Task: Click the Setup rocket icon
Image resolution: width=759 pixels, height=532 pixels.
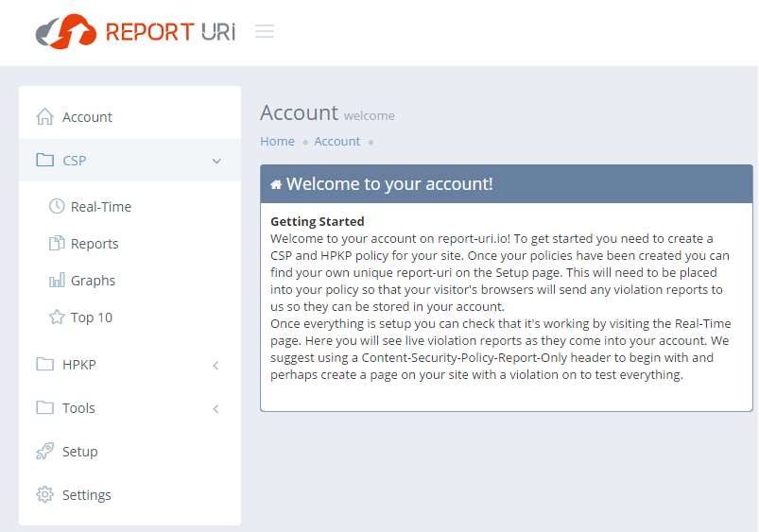Action: tap(45, 451)
